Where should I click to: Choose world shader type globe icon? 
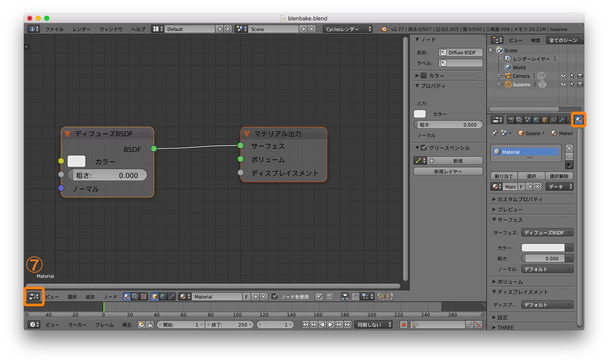click(x=163, y=296)
